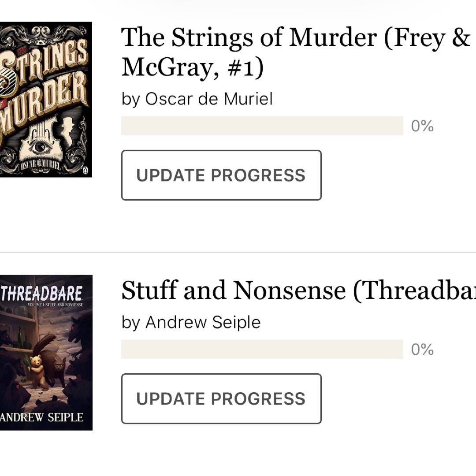Click the Volume 1 subtitle on the Threadbare cover
Viewport: 476px width, 476px height.
55,305
